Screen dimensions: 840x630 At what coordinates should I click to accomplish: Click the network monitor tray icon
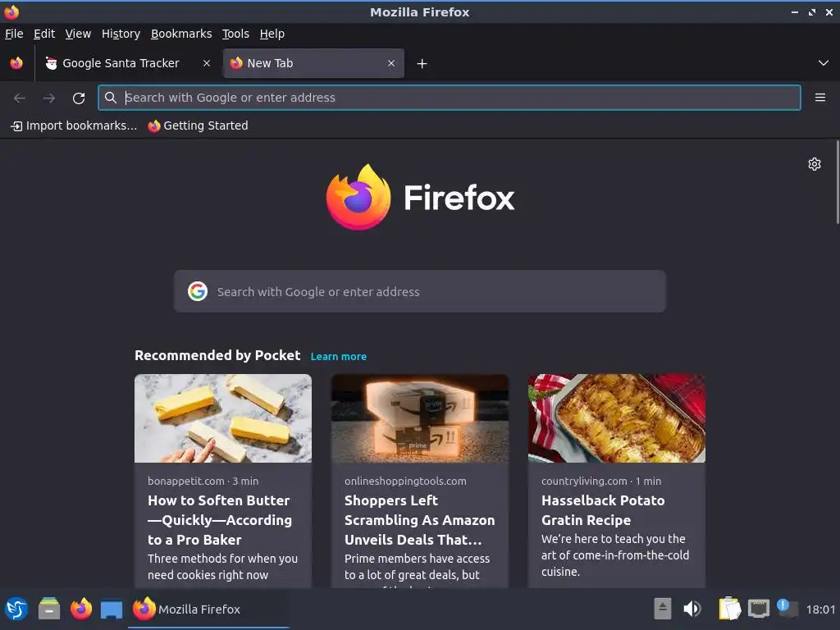click(759, 609)
